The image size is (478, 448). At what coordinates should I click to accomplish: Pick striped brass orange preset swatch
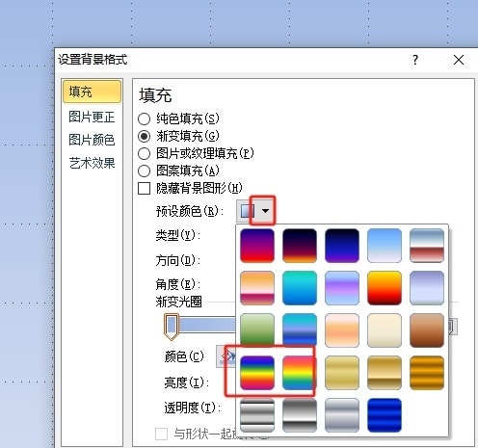point(427,373)
